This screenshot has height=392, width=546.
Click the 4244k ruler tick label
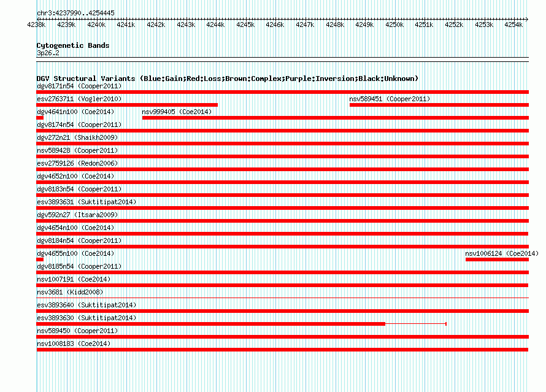pos(215,25)
